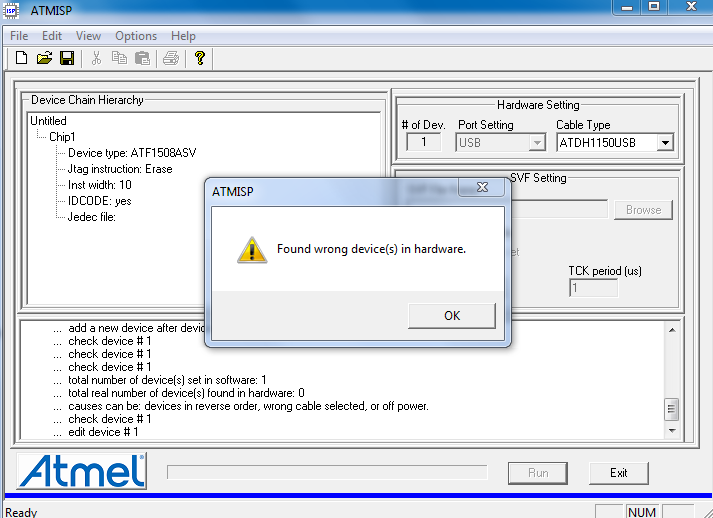Click the # of Dev. field

click(423, 142)
